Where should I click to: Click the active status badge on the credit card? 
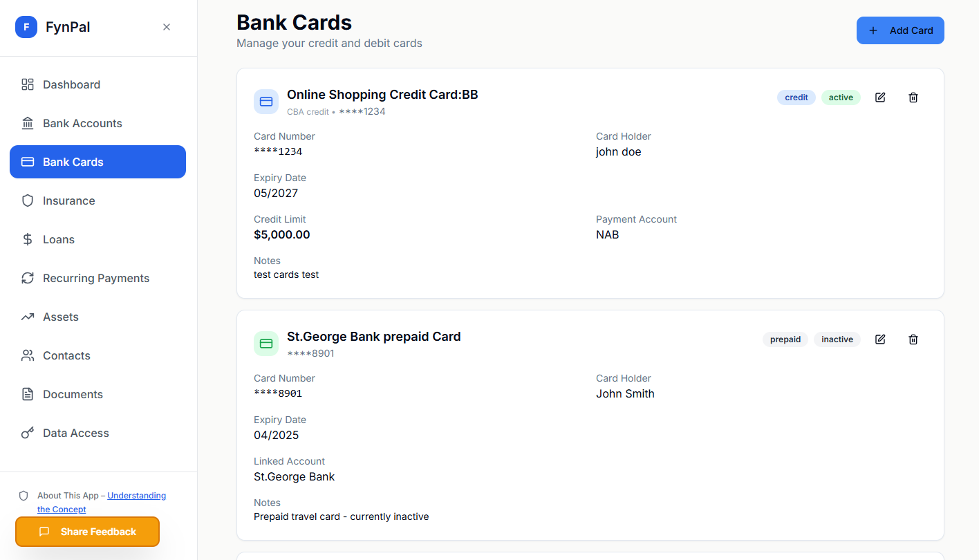(x=841, y=97)
